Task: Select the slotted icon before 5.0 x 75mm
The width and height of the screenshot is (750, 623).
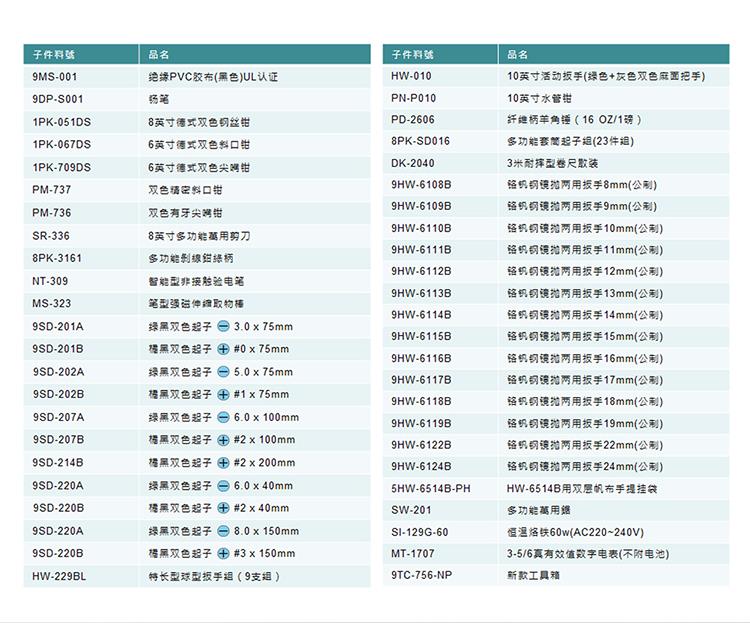Action: point(223,372)
